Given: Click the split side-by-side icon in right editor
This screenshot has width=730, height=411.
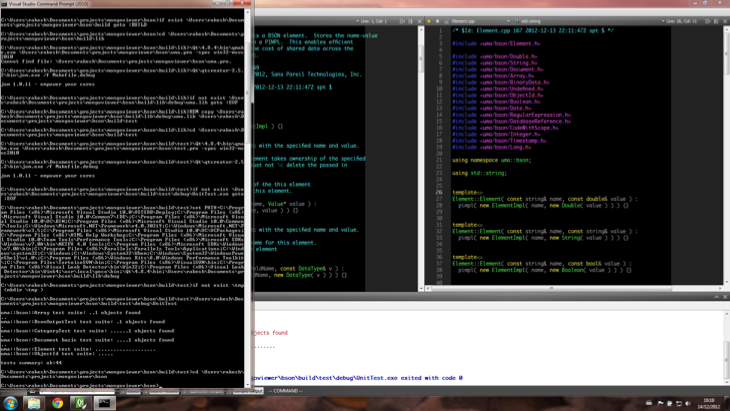Looking at the screenshot, I should pos(716,21).
